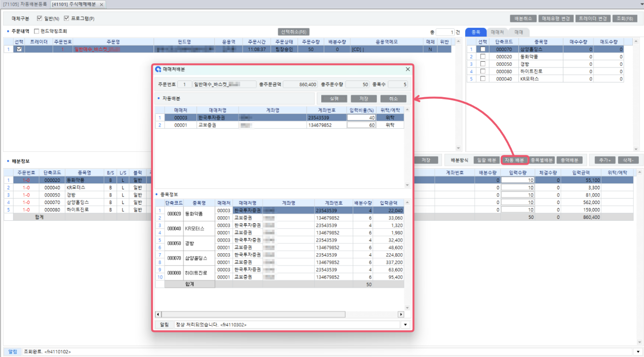Click the 배분취소 button
Image resolution: width=644 pixels, height=357 pixels.
coord(523,18)
